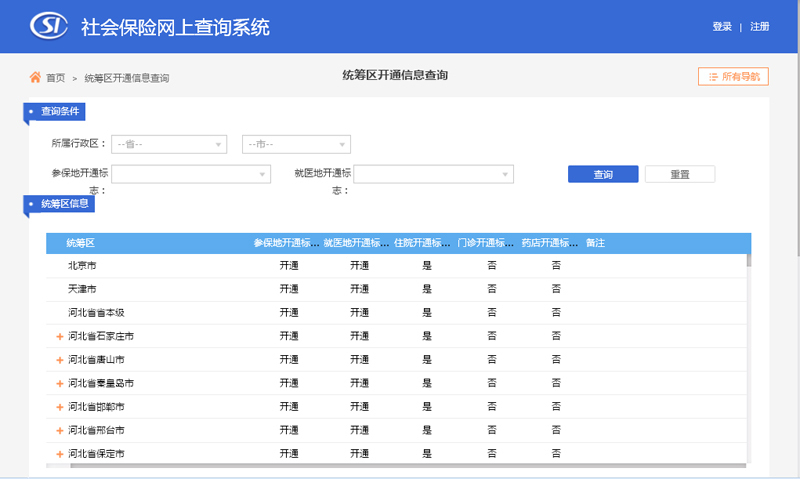Click the 就医地开通标 column header
Screen dimensions: 800x479
click(x=356, y=243)
